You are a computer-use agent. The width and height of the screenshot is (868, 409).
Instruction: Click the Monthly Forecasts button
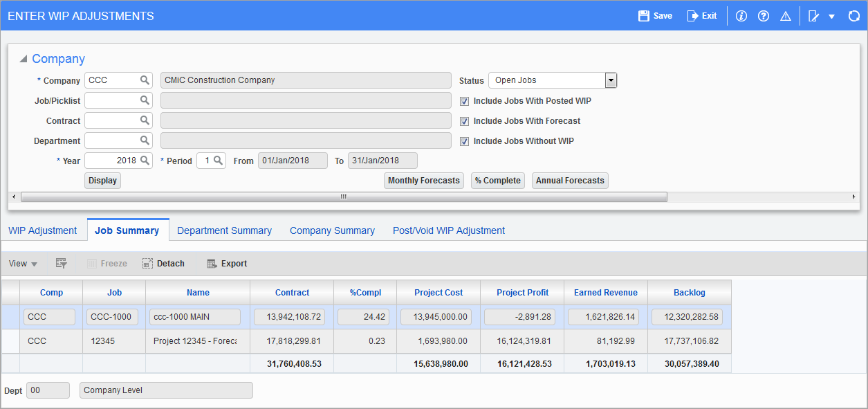point(423,180)
